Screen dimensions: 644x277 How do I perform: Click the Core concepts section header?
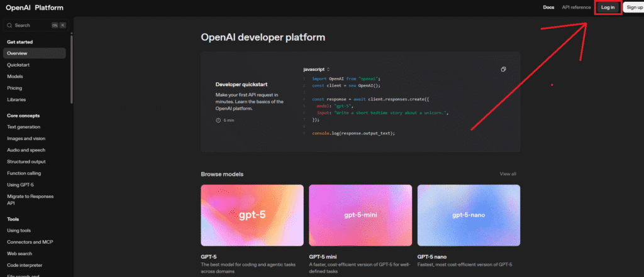pos(23,116)
